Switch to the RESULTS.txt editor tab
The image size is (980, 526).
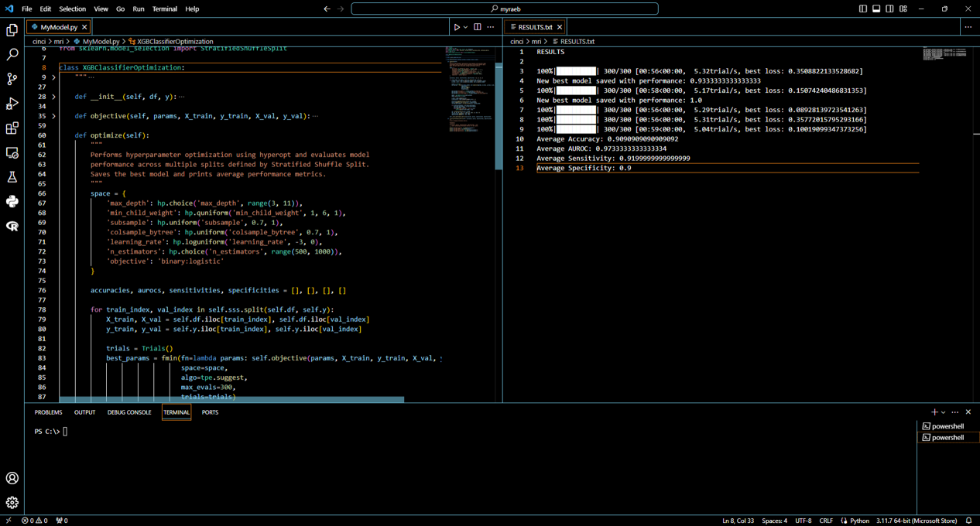(536, 27)
